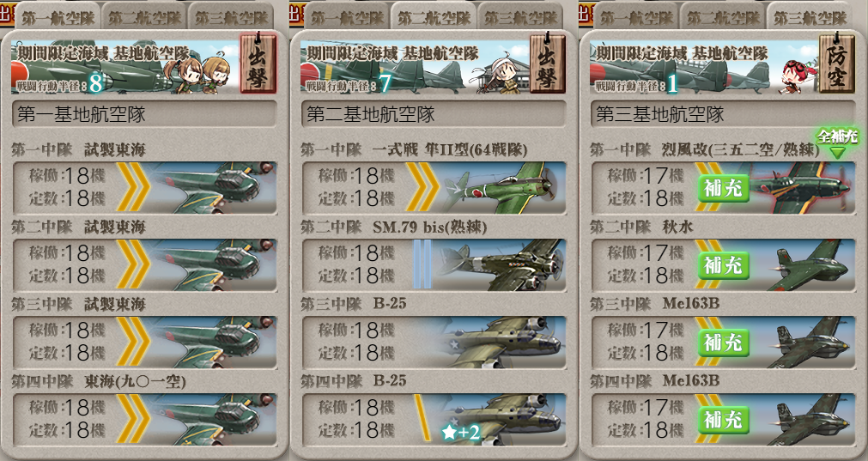Open the 東海(九〇一空) fourth squadron plane slot
The height and width of the screenshot is (461, 868).
(x=144, y=420)
